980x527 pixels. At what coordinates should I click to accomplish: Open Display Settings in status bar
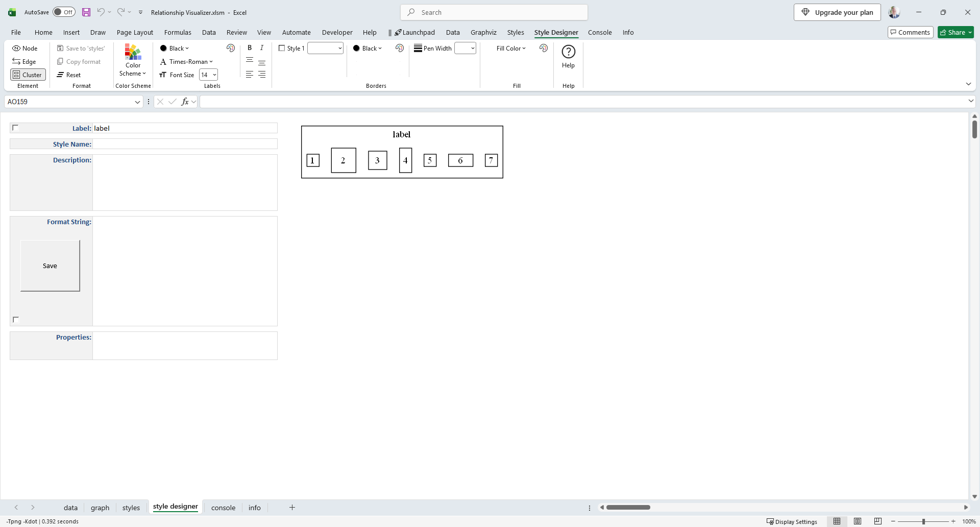coord(792,521)
